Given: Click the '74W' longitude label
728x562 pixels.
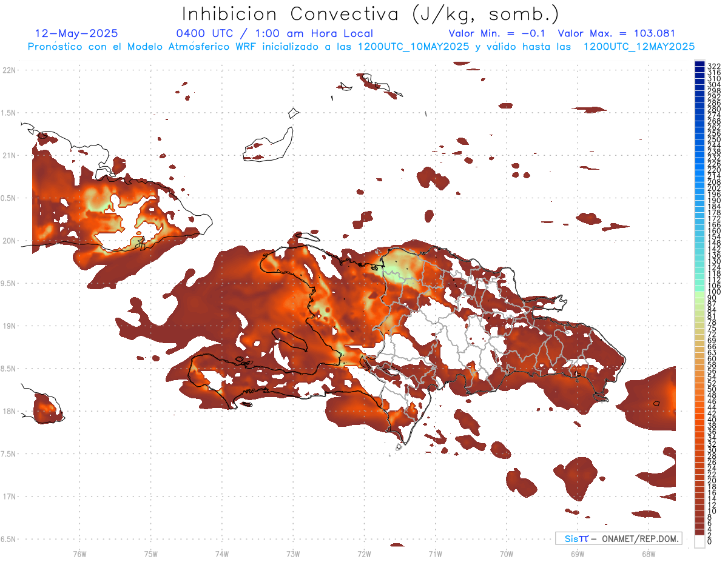Looking at the screenshot, I should click(x=222, y=554).
